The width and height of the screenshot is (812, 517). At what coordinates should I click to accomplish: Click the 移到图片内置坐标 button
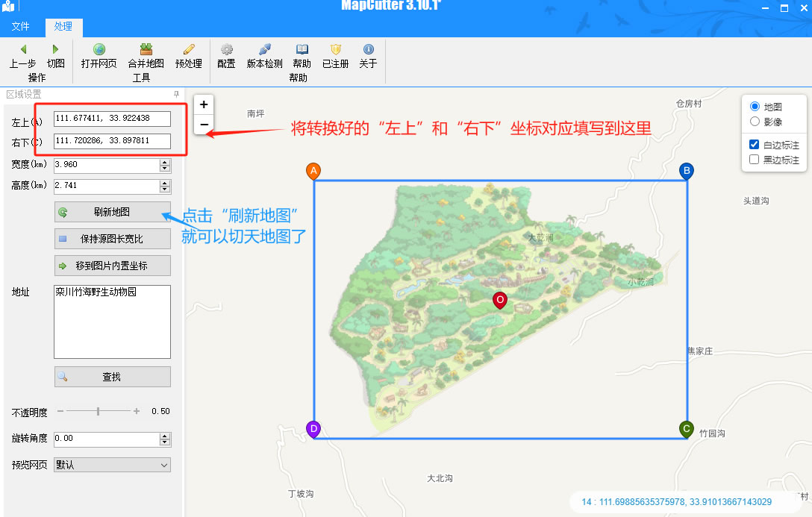(x=113, y=266)
